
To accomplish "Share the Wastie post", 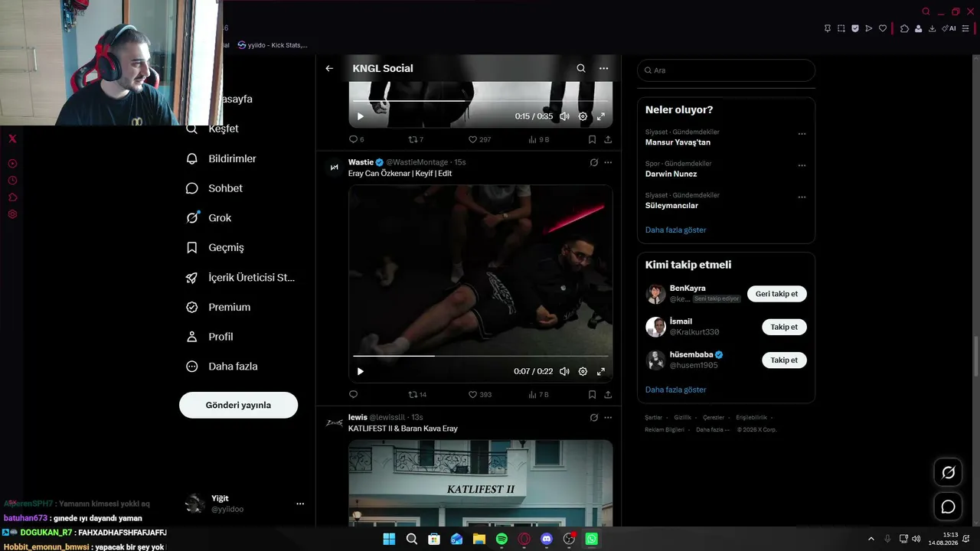I will point(608,395).
